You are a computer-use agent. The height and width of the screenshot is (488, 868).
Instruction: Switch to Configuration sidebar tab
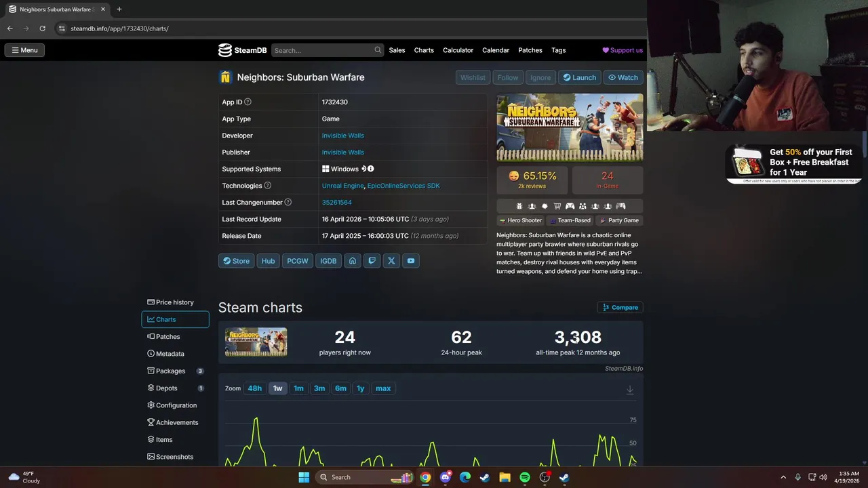coord(175,405)
